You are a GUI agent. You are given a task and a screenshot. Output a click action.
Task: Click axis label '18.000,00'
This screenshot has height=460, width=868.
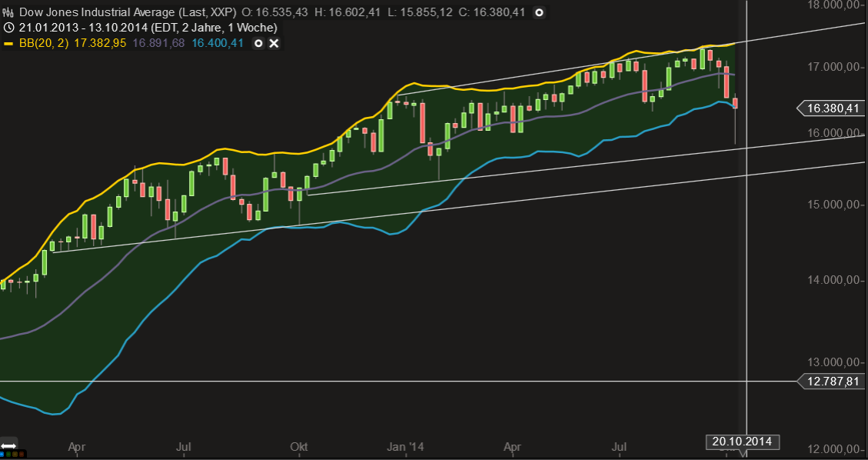point(834,5)
